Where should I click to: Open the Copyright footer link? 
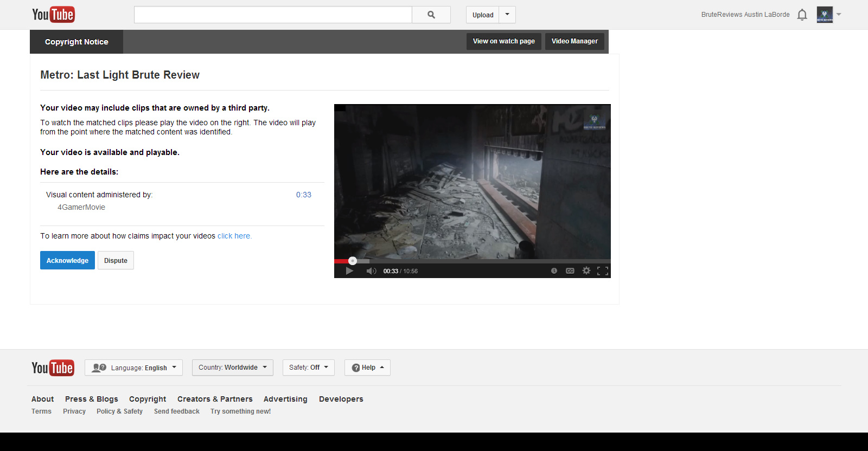click(148, 399)
